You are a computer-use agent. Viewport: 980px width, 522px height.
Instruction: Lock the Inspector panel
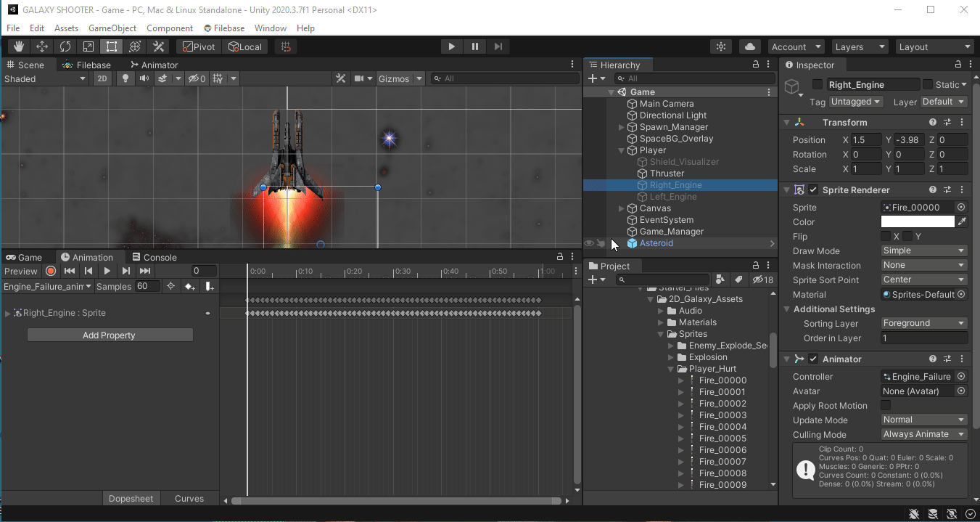(x=958, y=65)
